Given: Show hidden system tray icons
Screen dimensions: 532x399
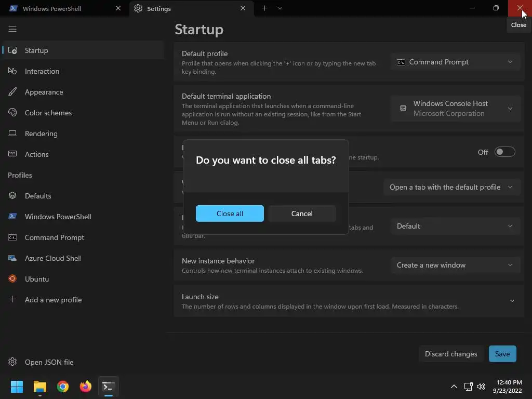Looking at the screenshot, I should 454,387.
